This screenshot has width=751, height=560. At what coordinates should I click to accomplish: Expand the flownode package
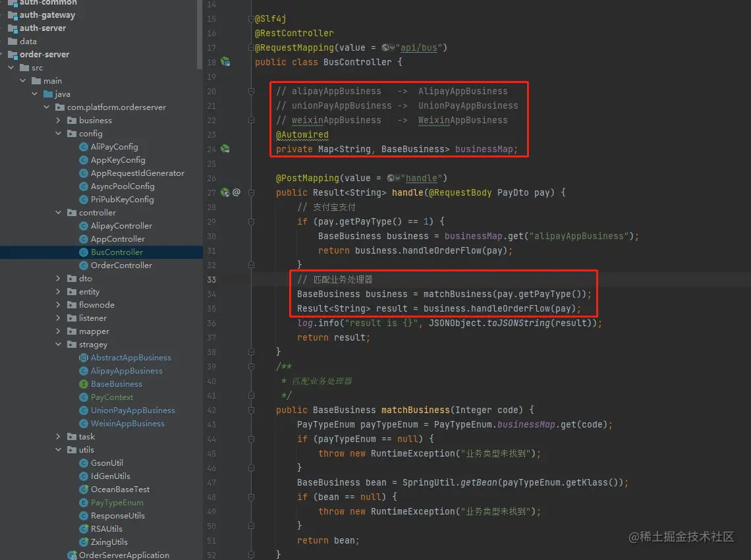[x=59, y=304]
